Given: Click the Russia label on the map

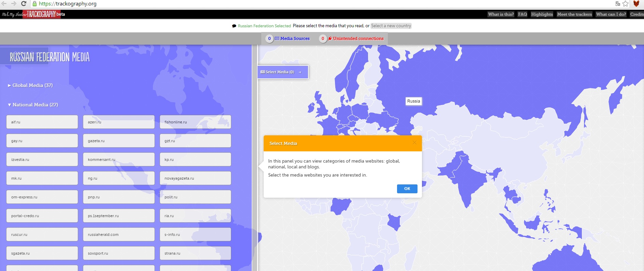Looking at the screenshot, I should tap(414, 101).
